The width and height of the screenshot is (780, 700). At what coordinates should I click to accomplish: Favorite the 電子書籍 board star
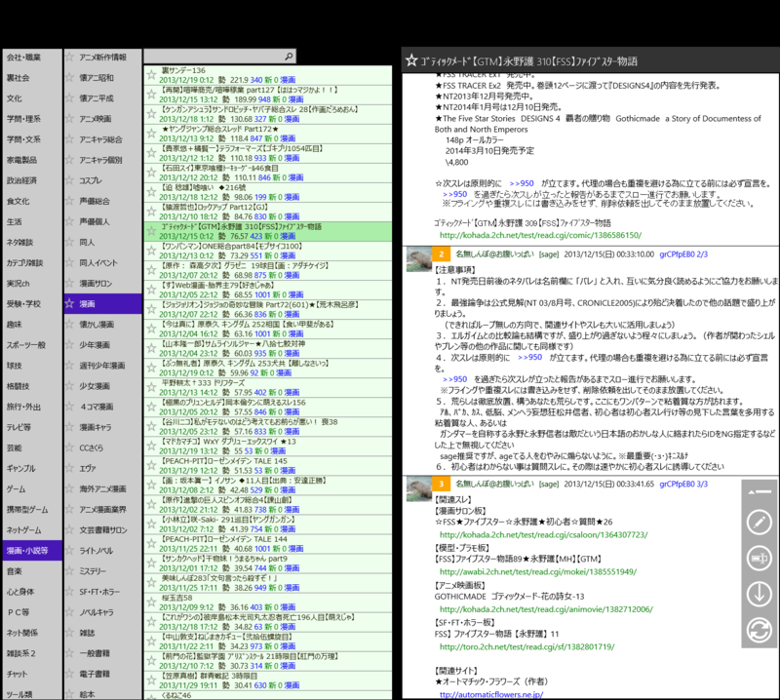point(69,674)
